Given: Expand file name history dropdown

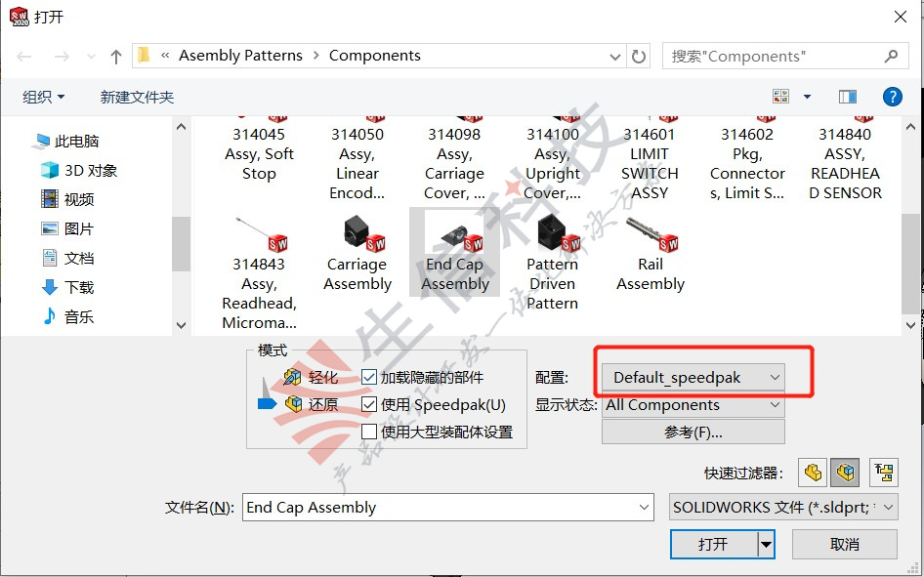Looking at the screenshot, I should click(x=644, y=508).
